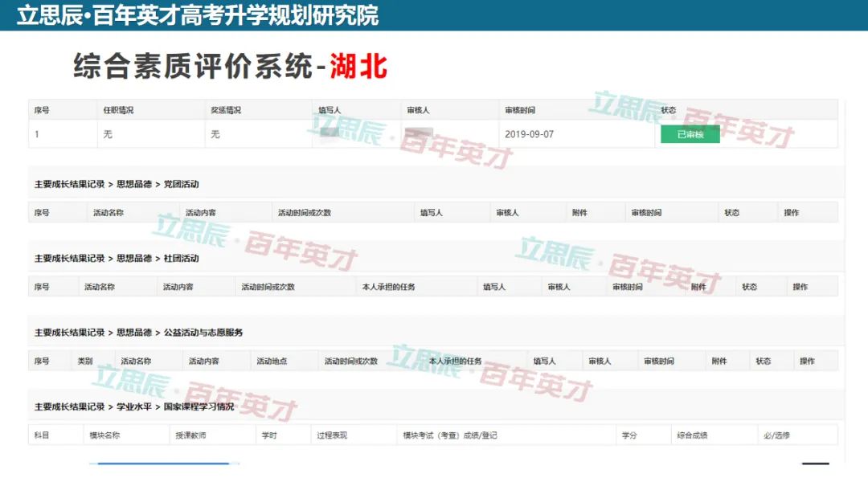The image size is (868, 482).
Task: Select 审核人 header in 公益活动 table
Action: tap(600, 361)
